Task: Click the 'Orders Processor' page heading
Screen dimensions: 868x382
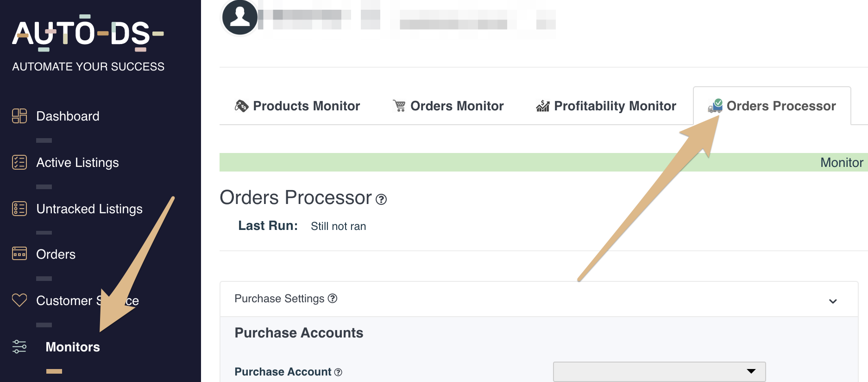Action: [x=296, y=197]
